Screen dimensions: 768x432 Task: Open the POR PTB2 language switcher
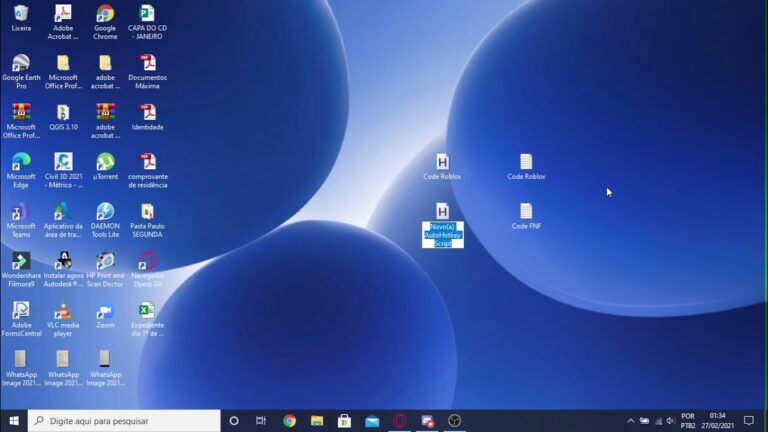pos(688,421)
